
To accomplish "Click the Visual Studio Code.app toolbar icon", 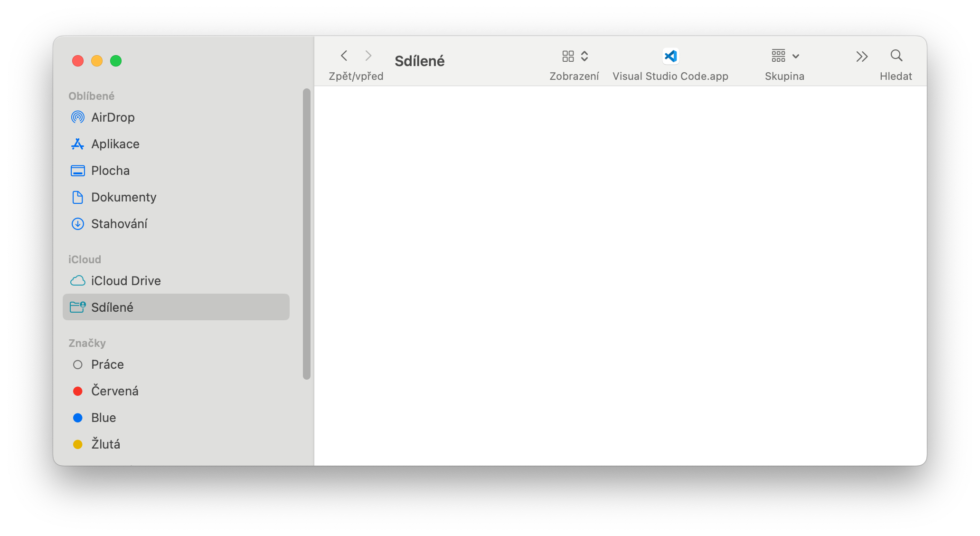I will point(670,56).
